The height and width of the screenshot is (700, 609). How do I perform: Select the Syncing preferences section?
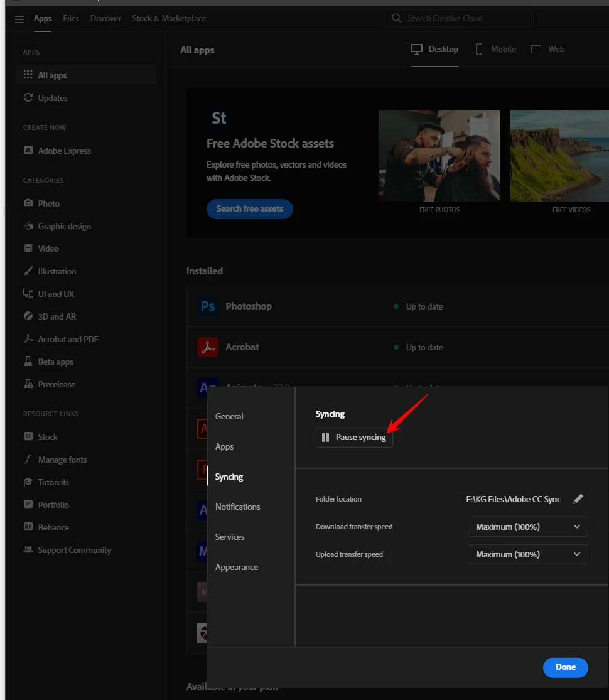point(229,477)
